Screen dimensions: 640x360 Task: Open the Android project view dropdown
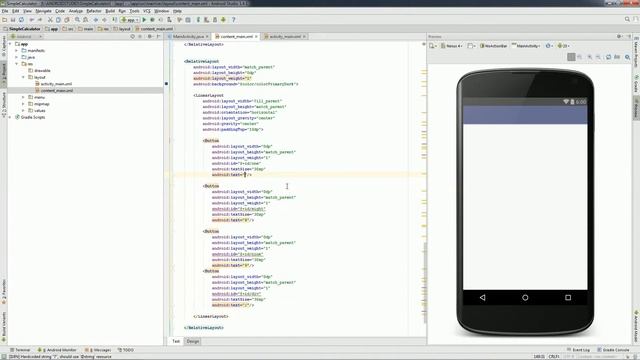click(27, 36)
